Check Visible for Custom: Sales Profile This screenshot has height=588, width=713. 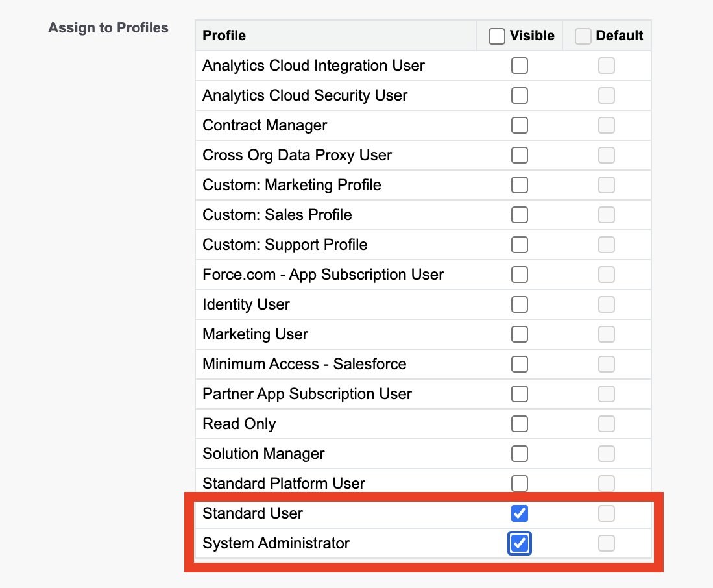[520, 215]
